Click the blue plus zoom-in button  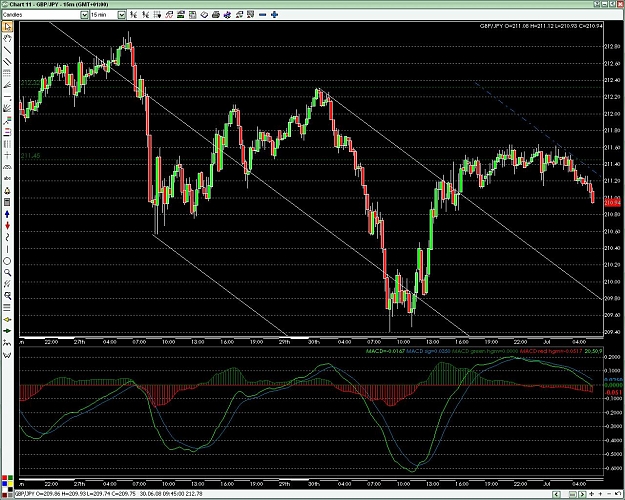(274, 15)
